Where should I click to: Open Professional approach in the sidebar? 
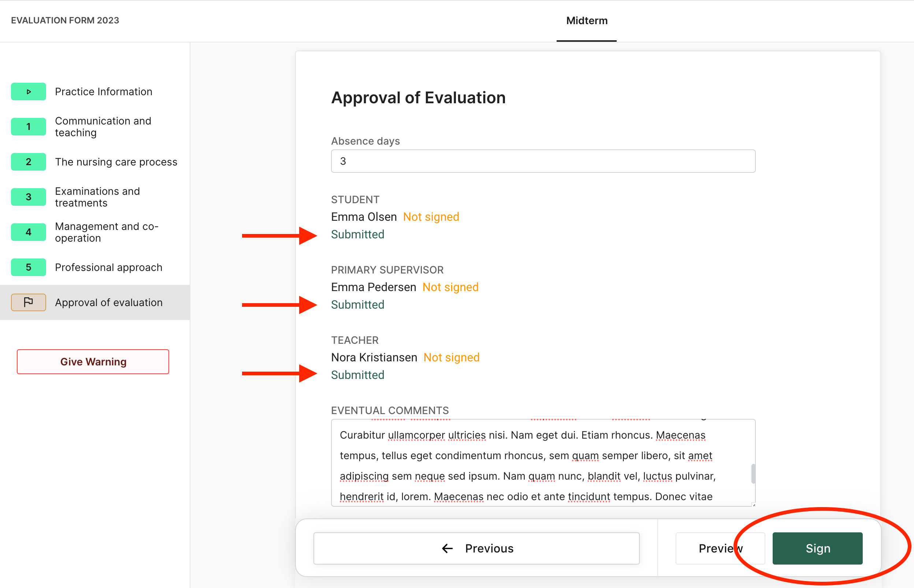[108, 267]
